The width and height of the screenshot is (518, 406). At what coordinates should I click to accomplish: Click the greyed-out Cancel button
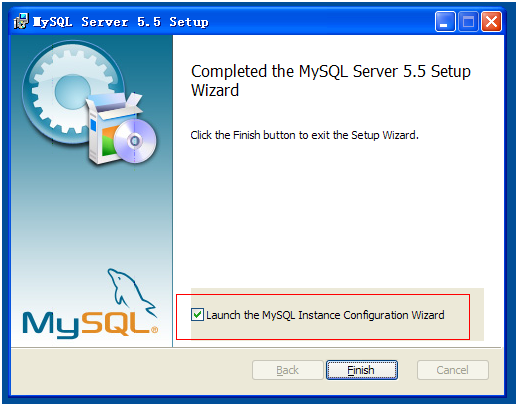coord(453,370)
